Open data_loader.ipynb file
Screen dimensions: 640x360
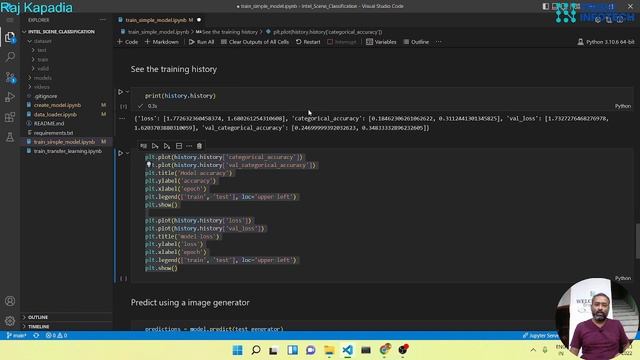point(55,115)
